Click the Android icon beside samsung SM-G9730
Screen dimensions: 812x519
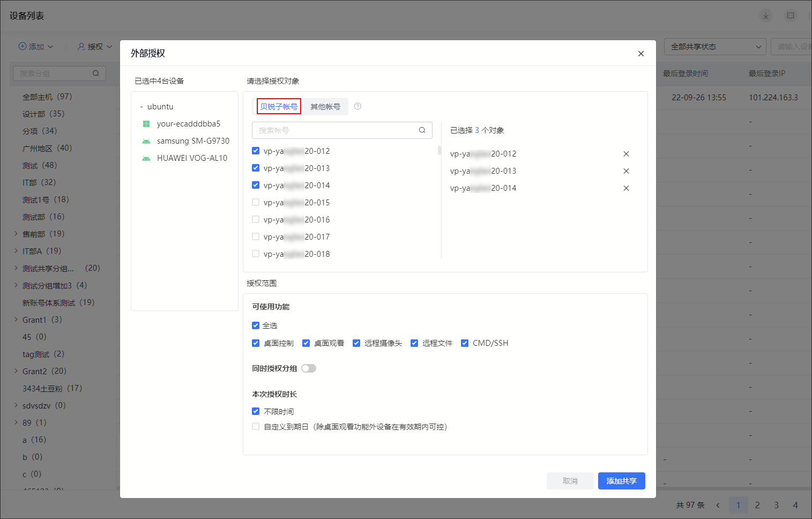146,141
